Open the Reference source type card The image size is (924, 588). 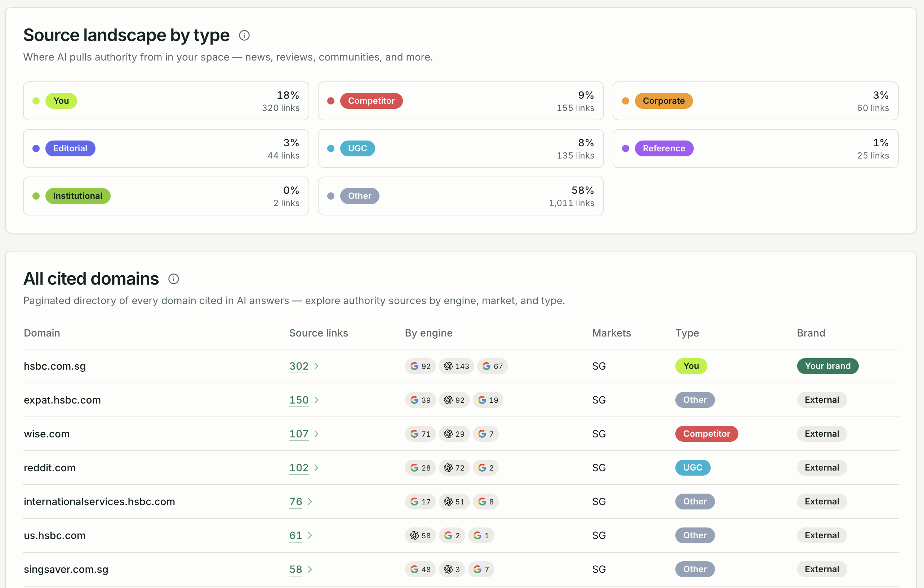(755, 148)
